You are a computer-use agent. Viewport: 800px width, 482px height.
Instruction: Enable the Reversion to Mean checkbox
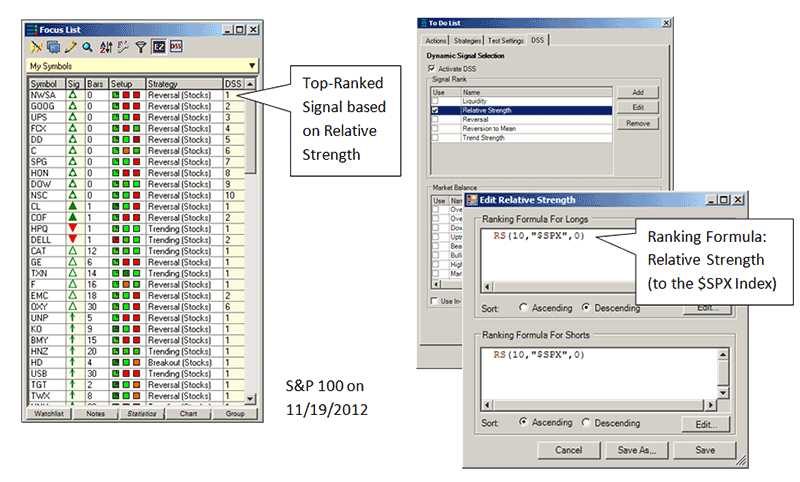click(x=435, y=129)
